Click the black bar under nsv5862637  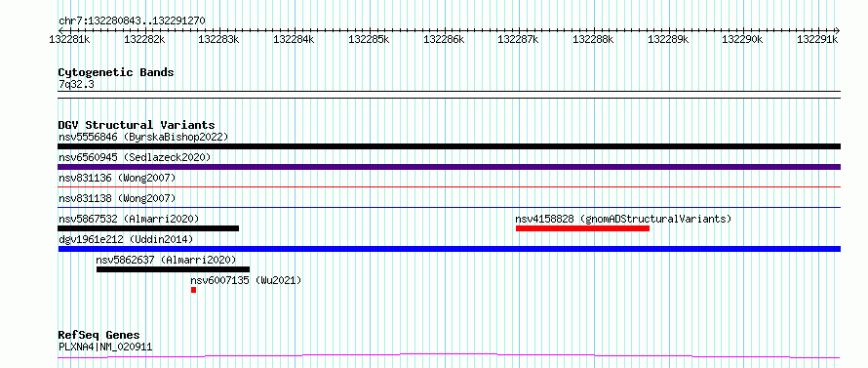point(173,269)
